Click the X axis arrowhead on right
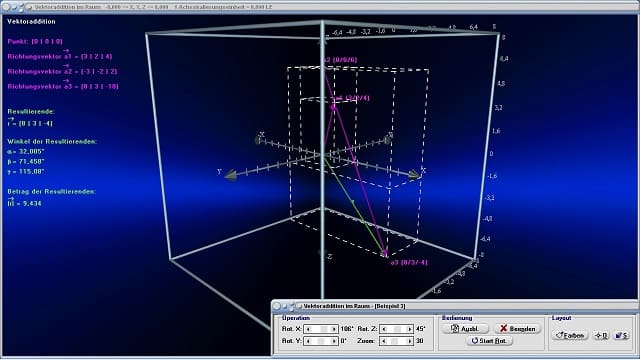Viewport: 640px width, 360px height. coord(415,175)
